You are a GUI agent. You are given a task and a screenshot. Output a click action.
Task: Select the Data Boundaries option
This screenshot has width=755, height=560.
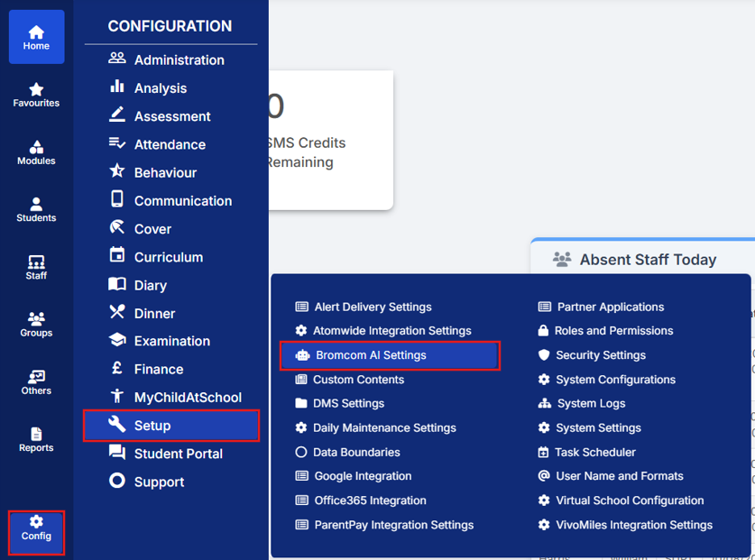click(356, 453)
